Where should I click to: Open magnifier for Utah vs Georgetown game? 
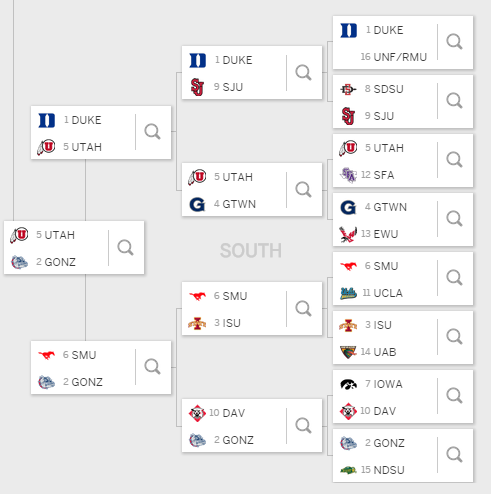click(303, 190)
